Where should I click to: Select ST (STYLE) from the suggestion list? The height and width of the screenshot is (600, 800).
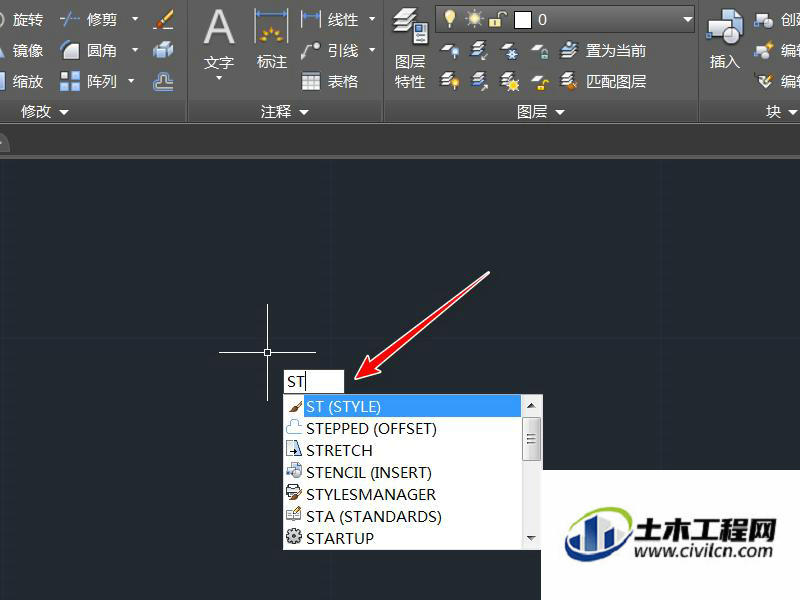tap(402, 407)
